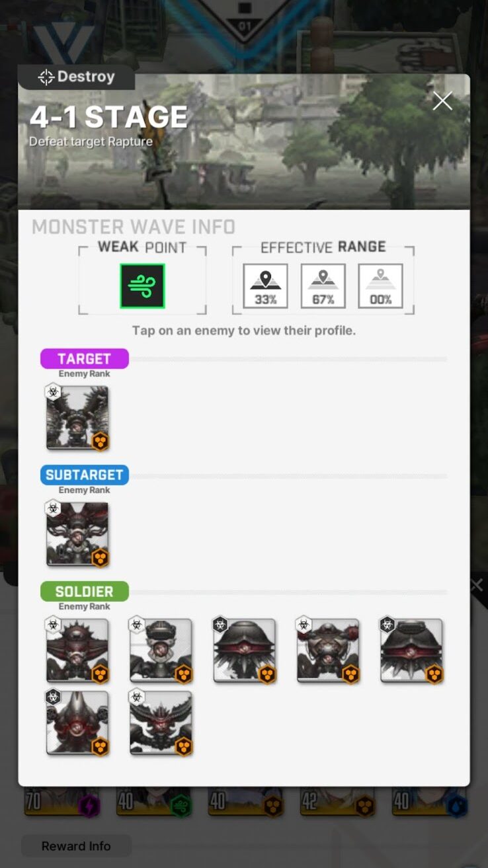This screenshot has width=488, height=868.
Task: Select the 33% near range icon
Action: [265, 286]
